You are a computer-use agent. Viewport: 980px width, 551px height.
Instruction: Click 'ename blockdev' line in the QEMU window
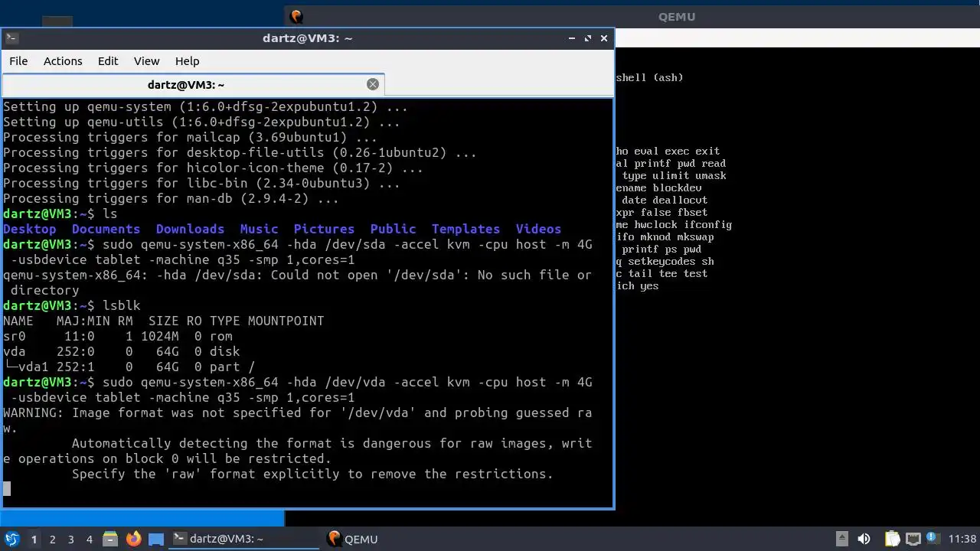(x=658, y=187)
